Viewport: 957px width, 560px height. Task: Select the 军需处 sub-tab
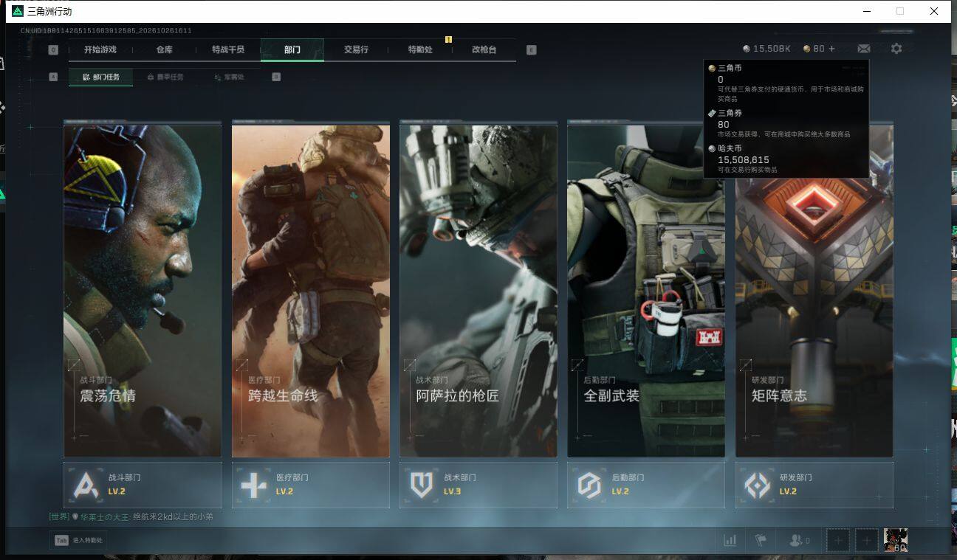pyautogui.click(x=229, y=77)
